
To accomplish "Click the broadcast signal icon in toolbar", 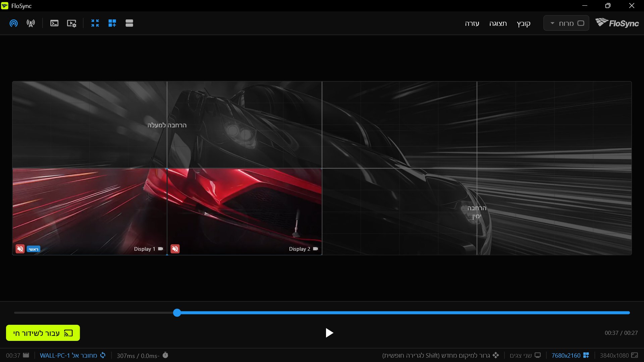I will pos(13,23).
